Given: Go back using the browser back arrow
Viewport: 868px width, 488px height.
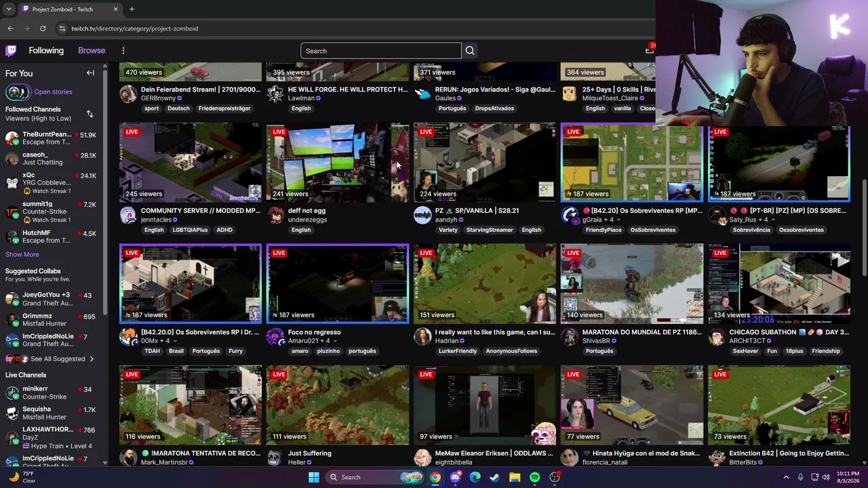Looking at the screenshot, I should [x=10, y=28].
